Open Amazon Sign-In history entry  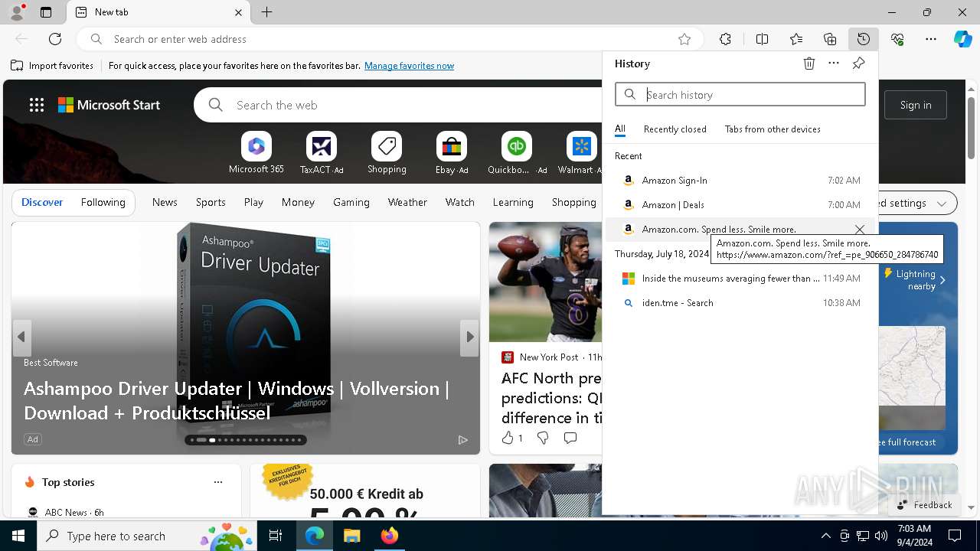(x=740, y=181)
